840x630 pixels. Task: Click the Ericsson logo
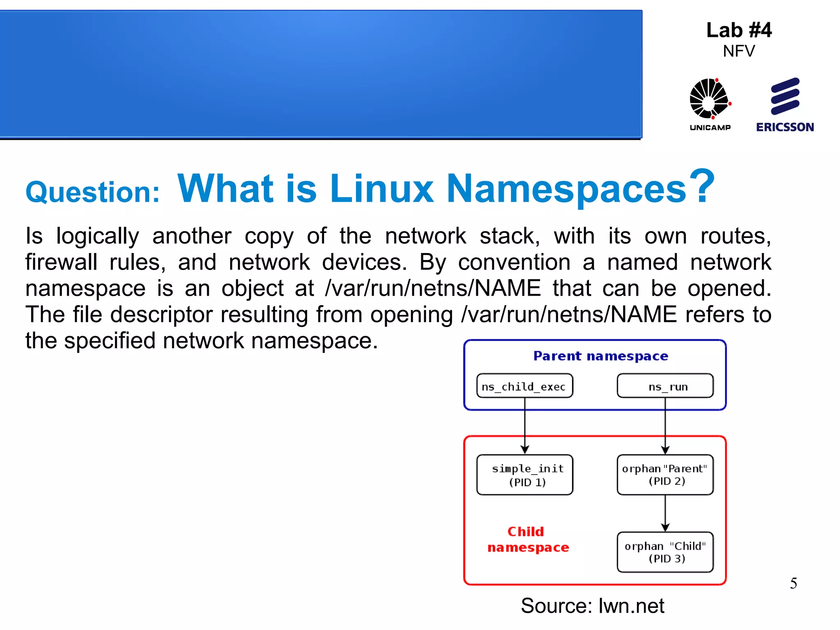point(785,105)
